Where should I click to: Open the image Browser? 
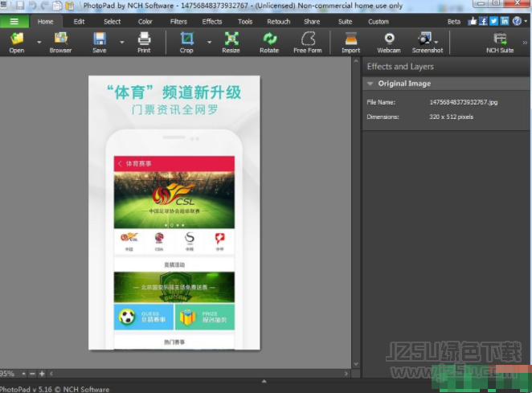coord(60,40)
